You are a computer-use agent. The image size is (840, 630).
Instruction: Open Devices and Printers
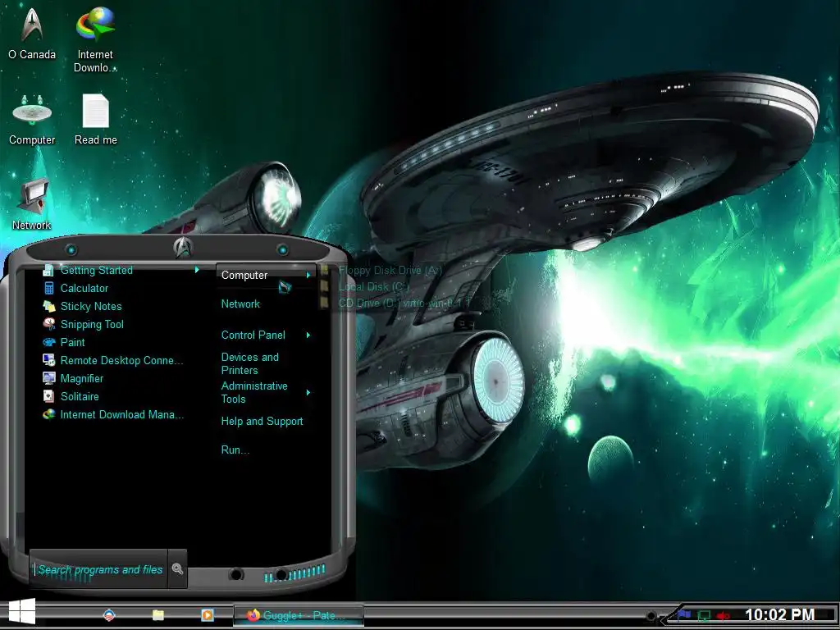[249, 363]
